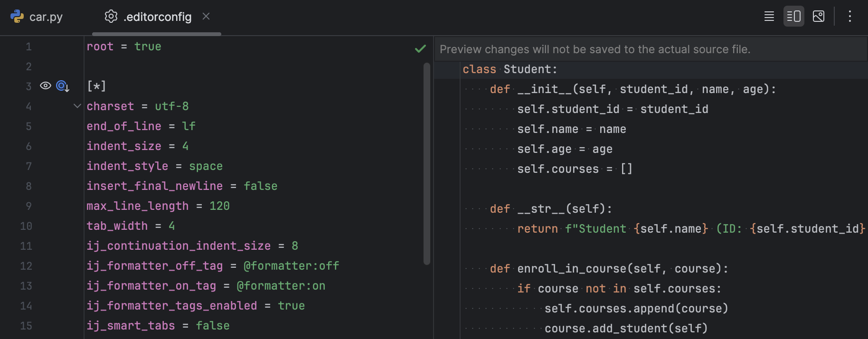
Task: Click the blue override gutter icon on line 3
Action: click(63, 86)
